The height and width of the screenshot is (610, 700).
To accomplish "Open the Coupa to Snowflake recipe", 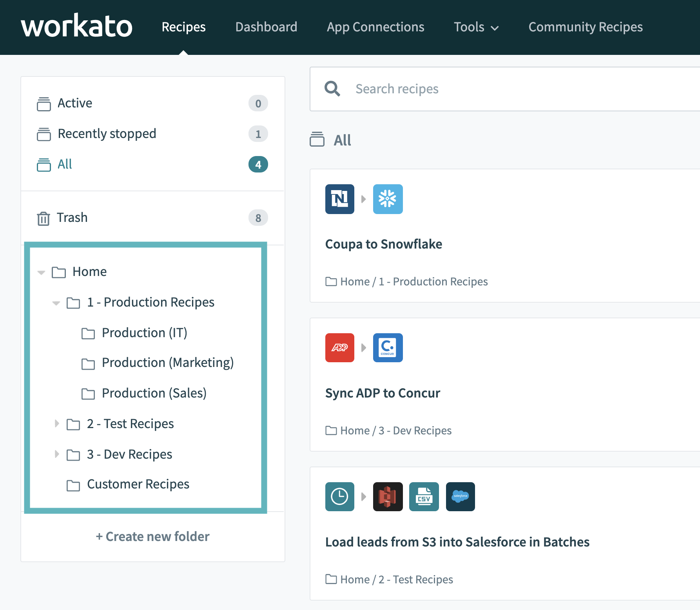I will tap(384, 244).
